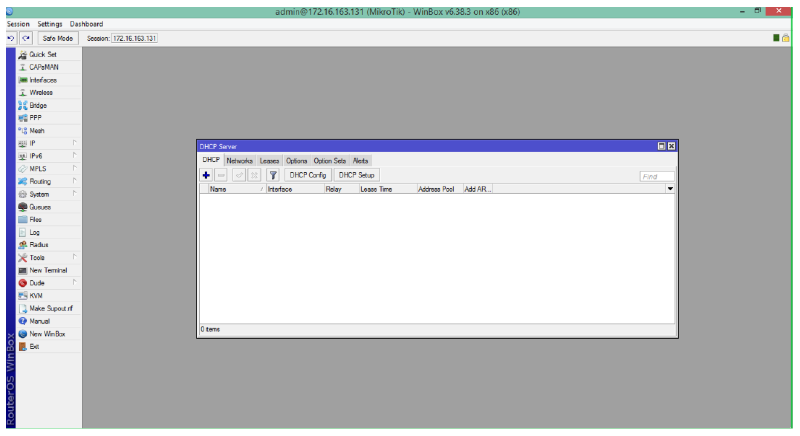Switch to the Alerts tab

[x=360, y=161]
